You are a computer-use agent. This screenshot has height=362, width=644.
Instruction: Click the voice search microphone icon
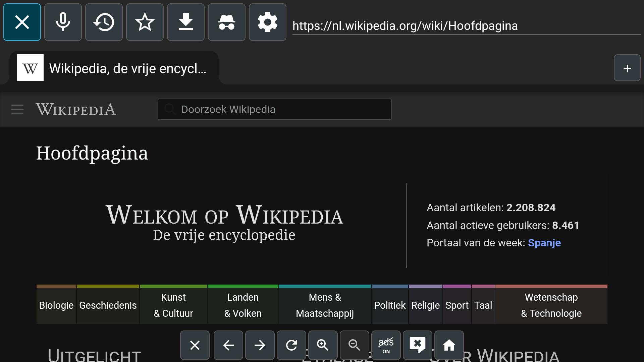click(x=63, y=22)
